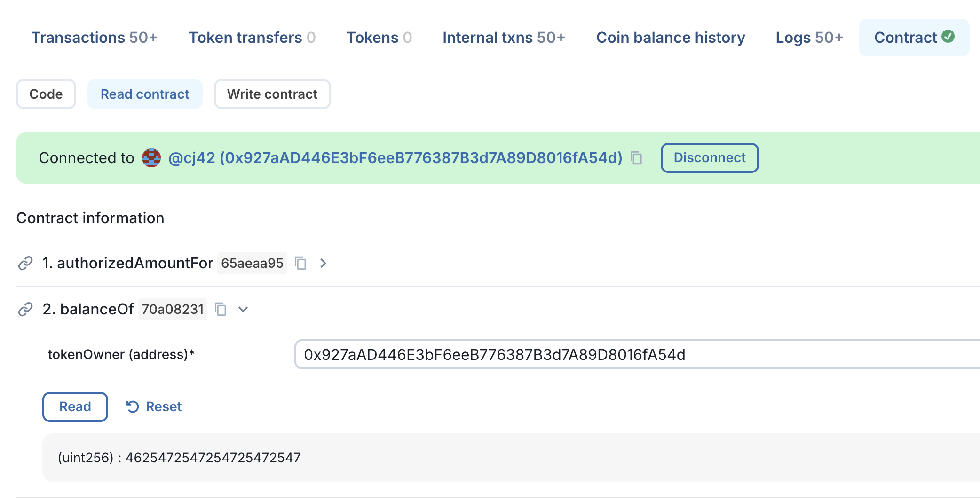This screenshot has height=499, width=980.
Task: Open the @cj42 address link
Action: [395, 158]
